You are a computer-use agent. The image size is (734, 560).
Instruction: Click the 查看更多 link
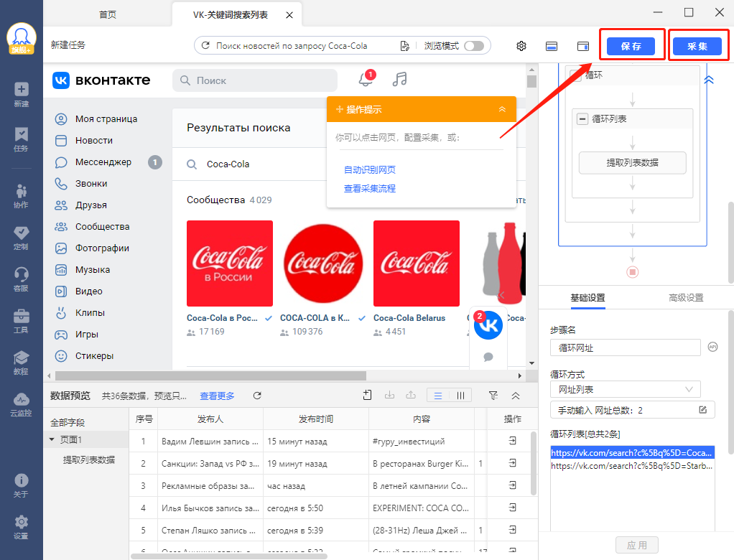(217, 396)
